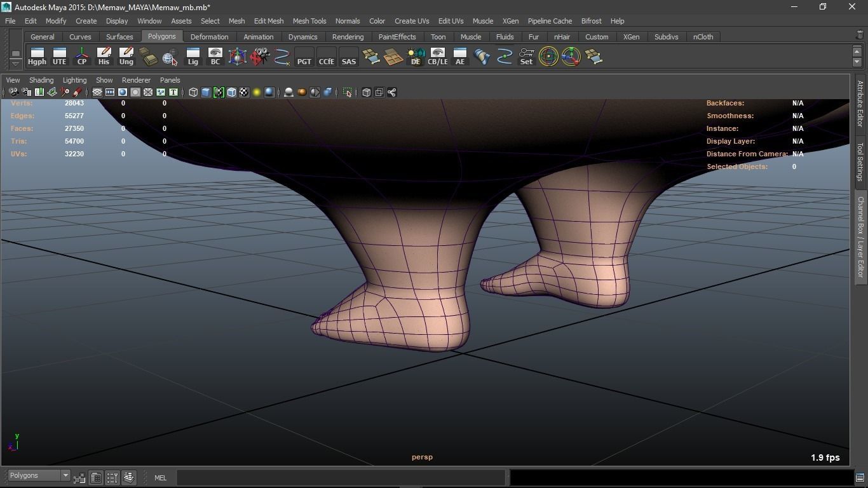
Task: Open the viewport Shading panel menu
Action: coord(41,80)
